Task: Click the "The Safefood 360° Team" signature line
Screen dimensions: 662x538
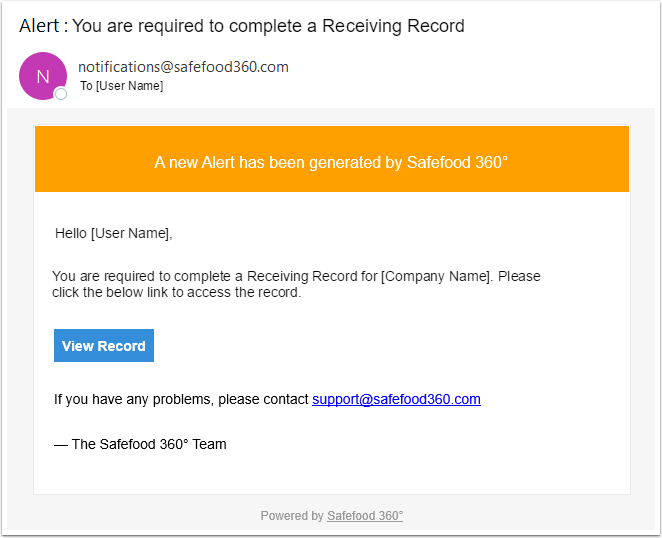Action: pyautogui.click(x=140, y=444)
